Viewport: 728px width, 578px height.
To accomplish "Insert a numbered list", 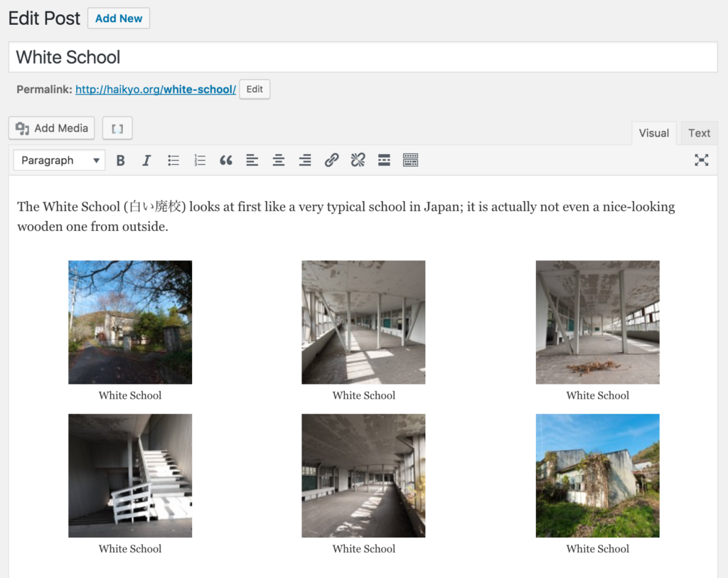I will [200, 161].
